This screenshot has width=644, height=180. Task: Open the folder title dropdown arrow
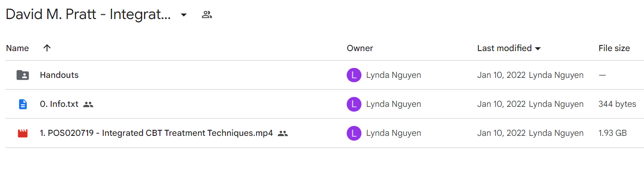tap(184, 15)
